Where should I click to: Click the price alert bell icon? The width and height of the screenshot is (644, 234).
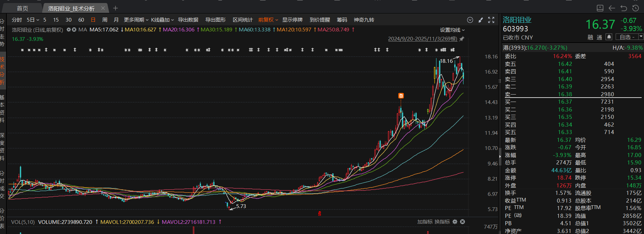tap(609, 37)
